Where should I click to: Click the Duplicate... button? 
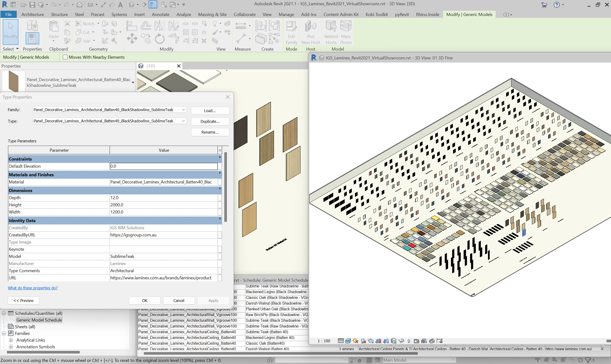[210, 121]
